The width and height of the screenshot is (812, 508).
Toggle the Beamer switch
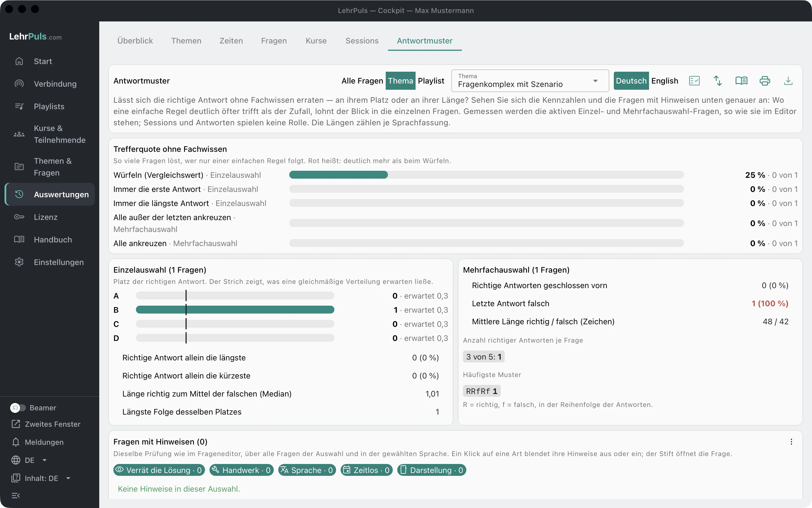(18, 408)
